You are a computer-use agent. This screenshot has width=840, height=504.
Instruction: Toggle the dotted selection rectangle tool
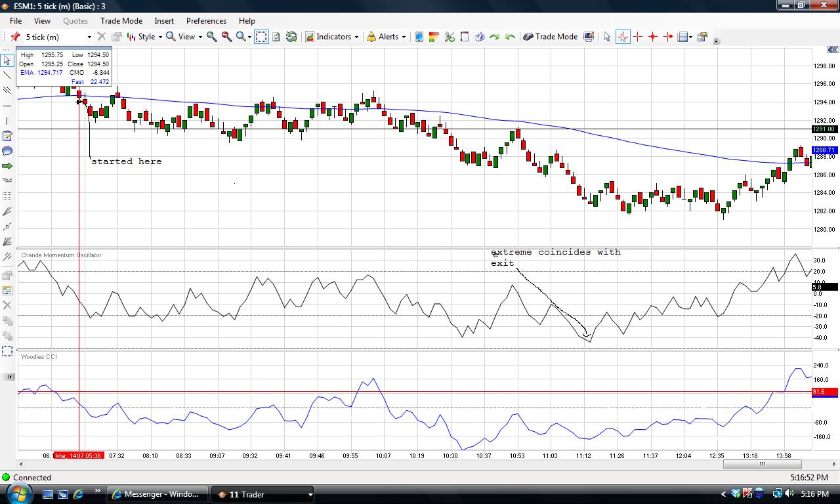click(x=261, y=37)
